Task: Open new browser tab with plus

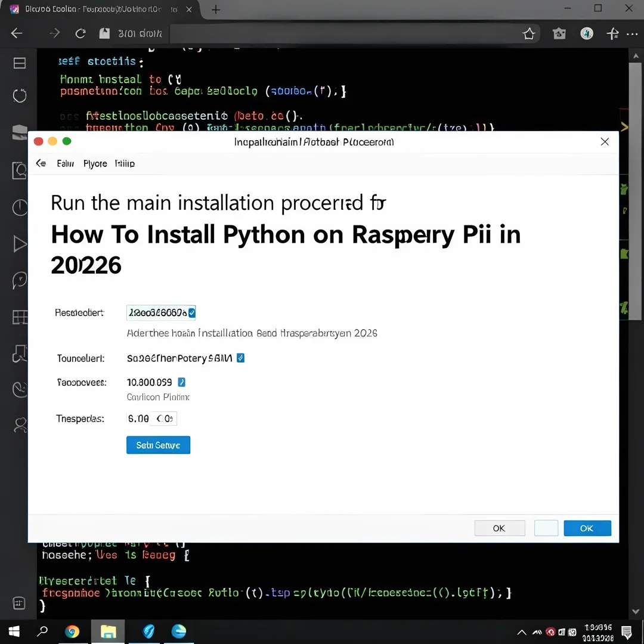Action: (216, 10)
